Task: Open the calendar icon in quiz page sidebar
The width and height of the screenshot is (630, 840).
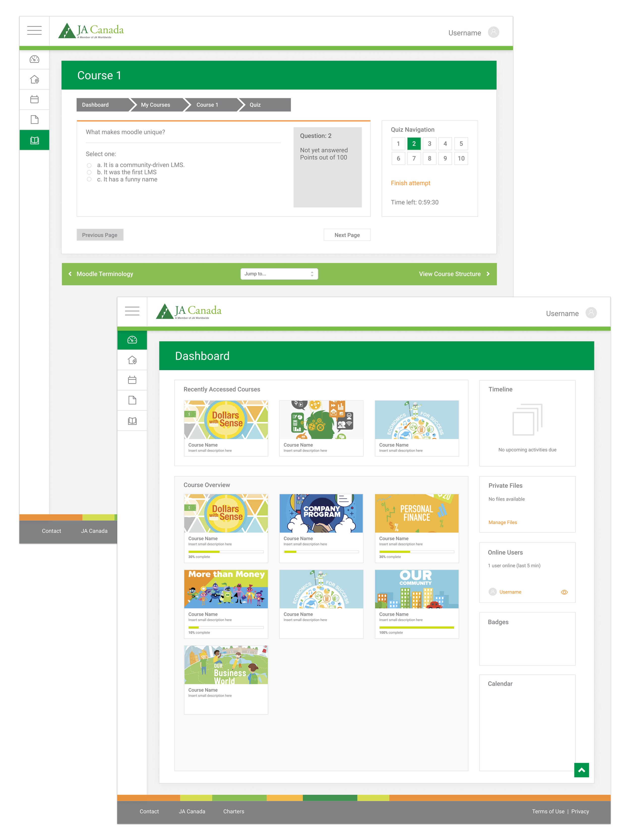Action: tap(34, 100)
